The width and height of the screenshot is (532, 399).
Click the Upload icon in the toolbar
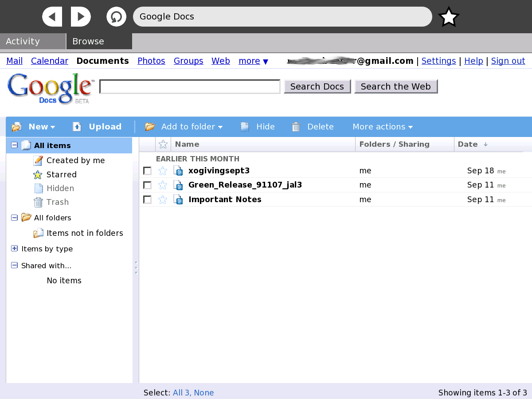[77, 127]
